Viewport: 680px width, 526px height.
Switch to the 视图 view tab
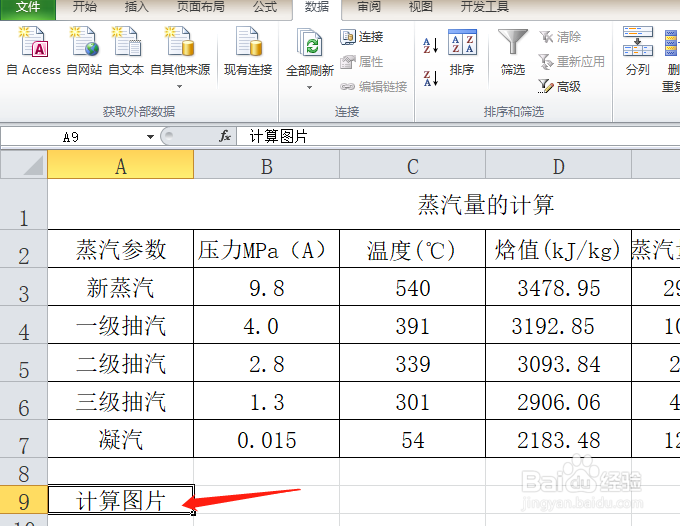click(x=421, y=7)
